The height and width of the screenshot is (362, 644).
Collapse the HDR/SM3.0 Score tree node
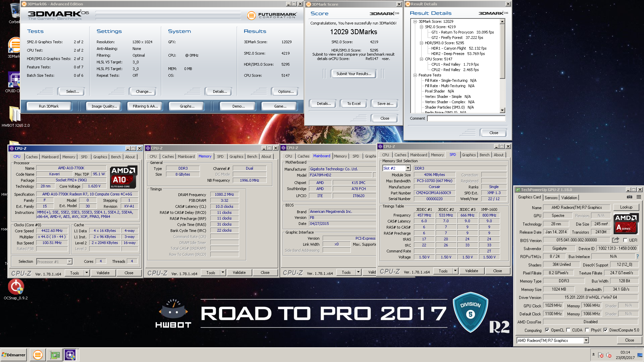421,43
